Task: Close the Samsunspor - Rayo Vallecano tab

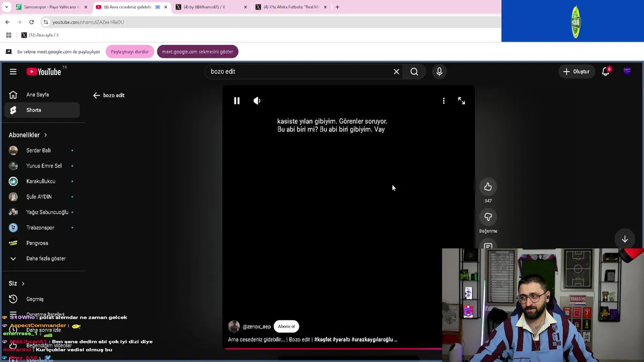Action: click(x=86, y=7)
